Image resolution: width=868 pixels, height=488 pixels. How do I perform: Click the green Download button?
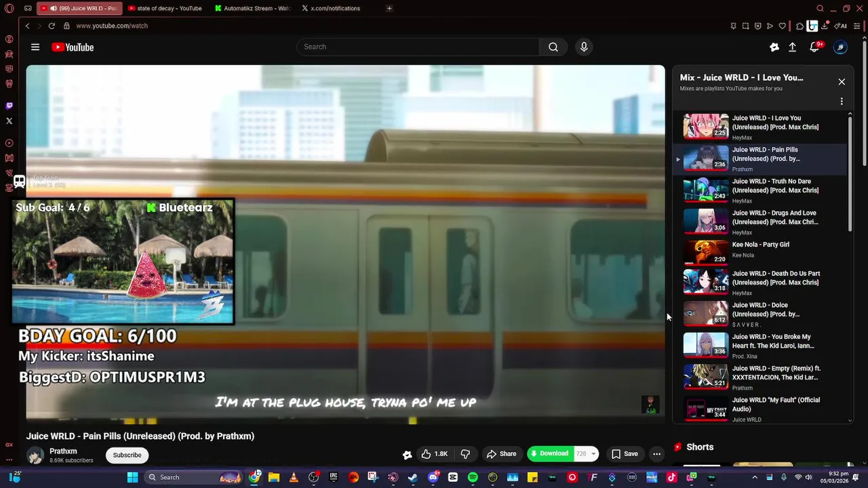tap(550, 453)
